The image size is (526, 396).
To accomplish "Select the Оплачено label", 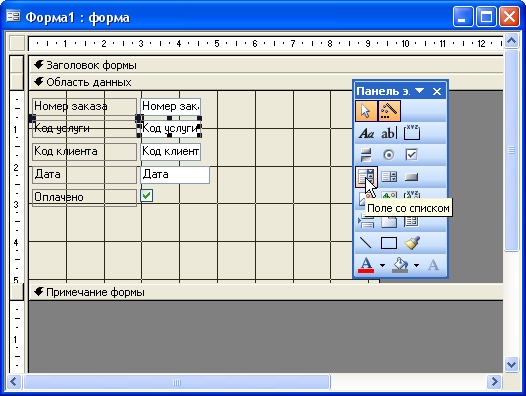I will tap(85, 197).
